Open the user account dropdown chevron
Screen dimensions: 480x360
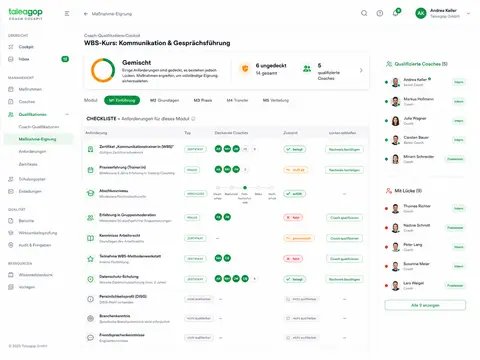tap(468, 14)
